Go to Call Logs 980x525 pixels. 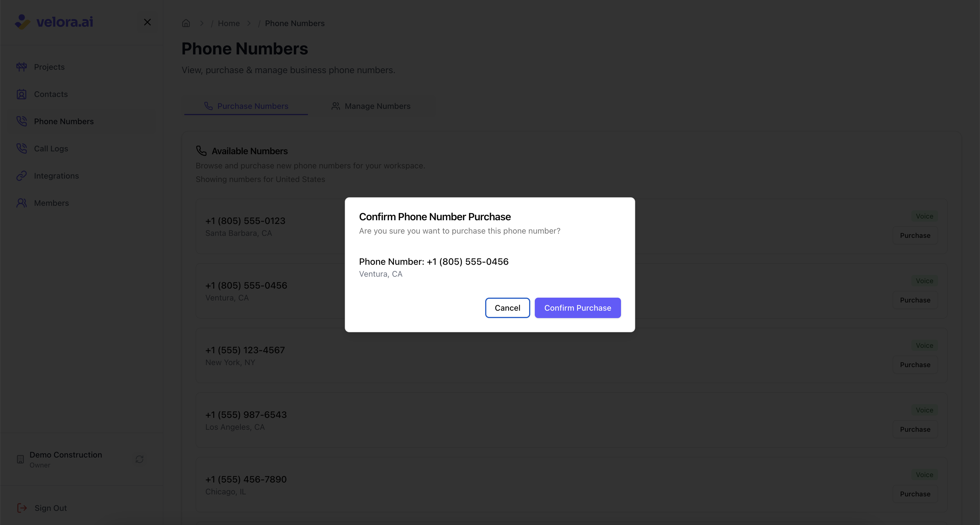click(x=51, y=149)
